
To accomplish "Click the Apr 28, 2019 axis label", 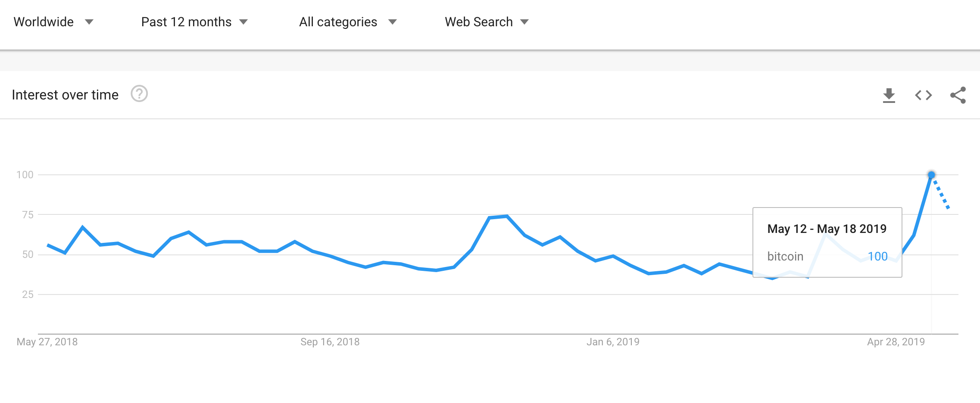I will point(896,342).
